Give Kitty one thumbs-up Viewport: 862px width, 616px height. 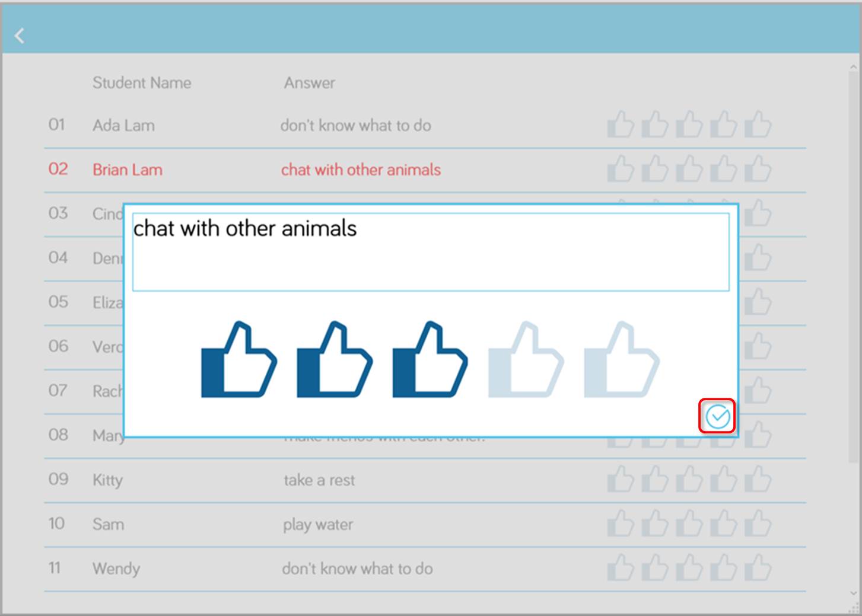click(621, 479)
